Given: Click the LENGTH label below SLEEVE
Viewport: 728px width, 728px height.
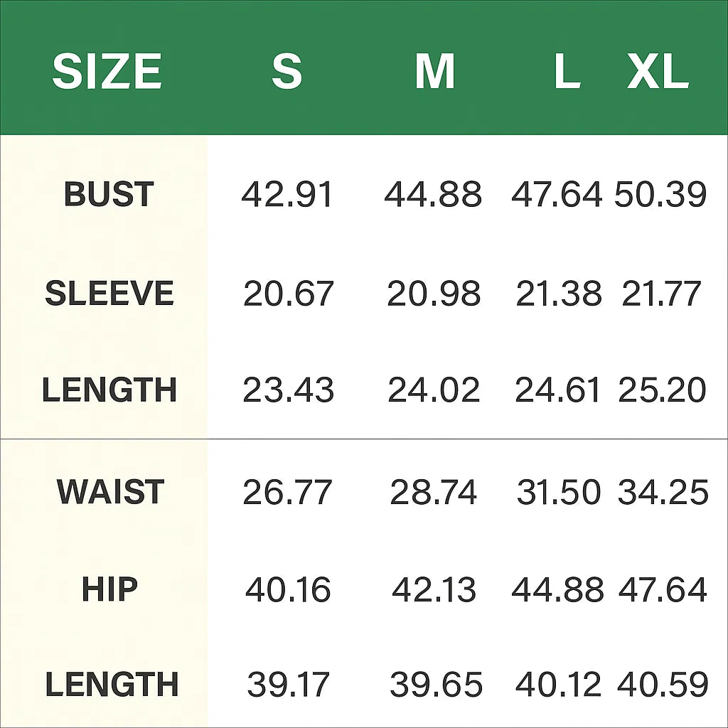Looking at the screenshot, I should 109,390.
